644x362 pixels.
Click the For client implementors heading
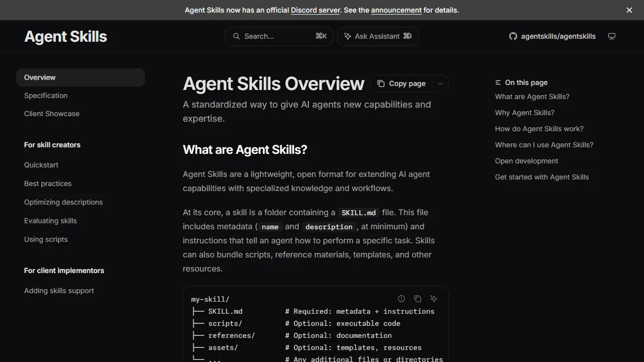pyautogui.click(x=64, y=270)
